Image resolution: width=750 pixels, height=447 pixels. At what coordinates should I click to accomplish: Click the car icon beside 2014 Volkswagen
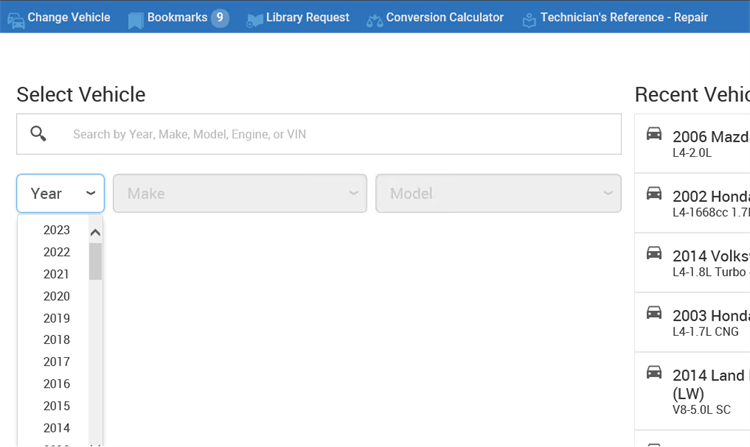point(654,253)
